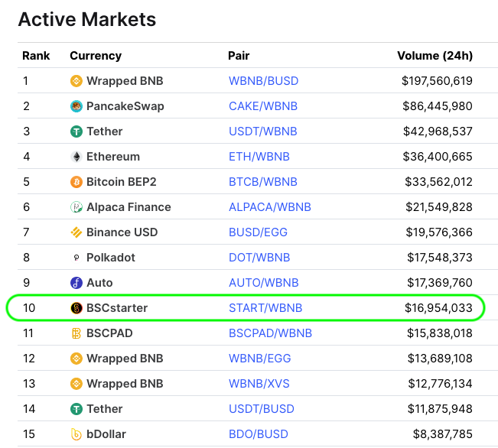Click the $86,445,980 volume value
The image size is (498, 448).
coord(438,106)
